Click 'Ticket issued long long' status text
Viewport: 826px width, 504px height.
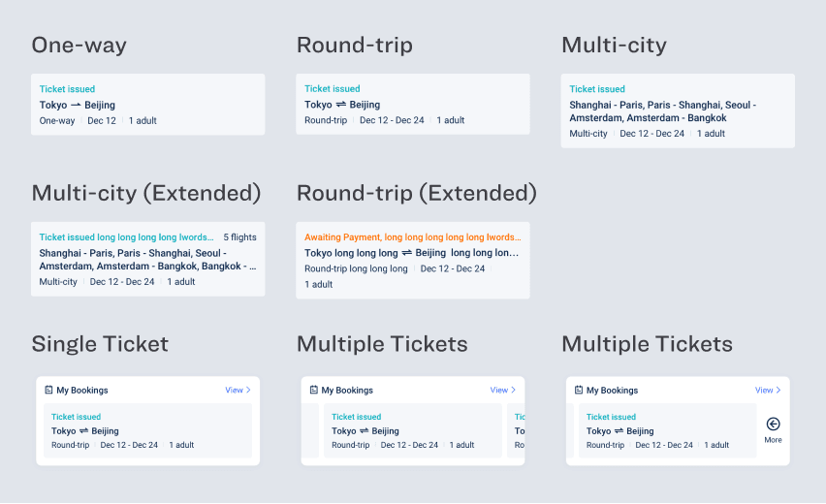(x=126, y=236)
